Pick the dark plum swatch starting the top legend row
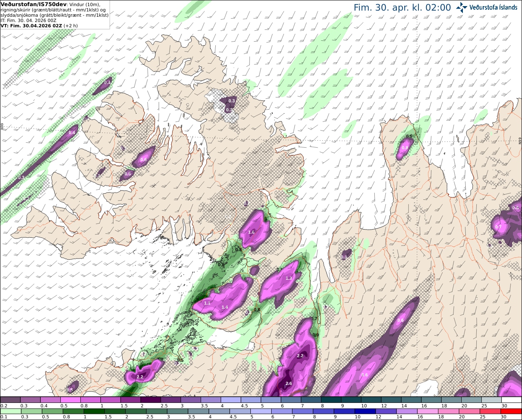The width and height of the screenshot is (522, 420). [10, 400]
